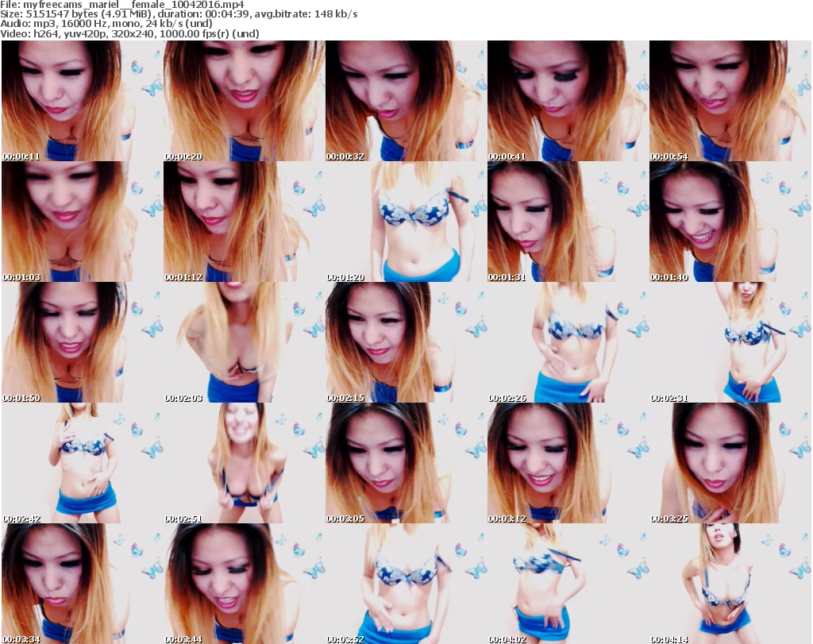Click the thumbnail labeled 00:04:02
813x644 pixels.
568,584
